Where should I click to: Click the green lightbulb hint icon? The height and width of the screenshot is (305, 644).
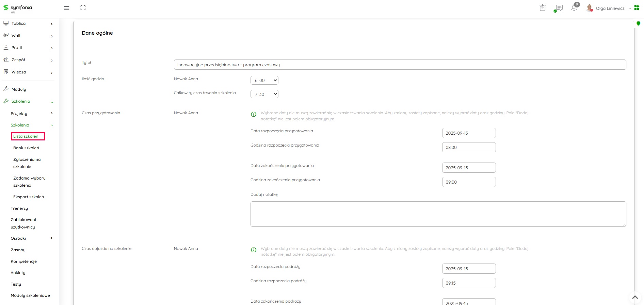pyautogui.click(x=638, y=24)
